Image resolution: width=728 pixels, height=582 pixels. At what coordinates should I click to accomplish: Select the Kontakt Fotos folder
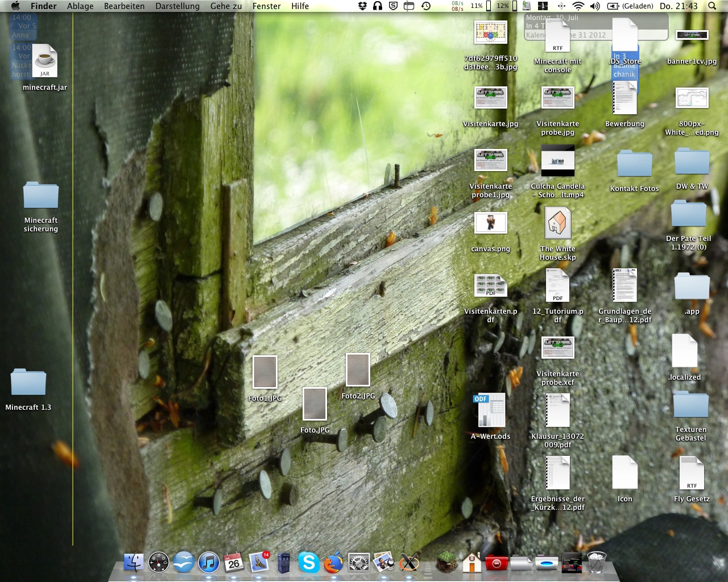634,164
